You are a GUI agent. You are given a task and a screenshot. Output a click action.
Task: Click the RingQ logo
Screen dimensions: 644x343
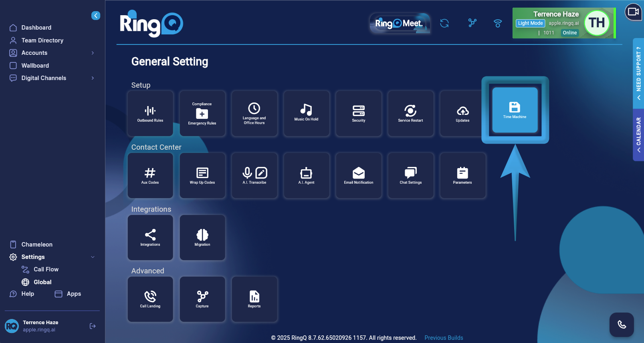[151, 24]
